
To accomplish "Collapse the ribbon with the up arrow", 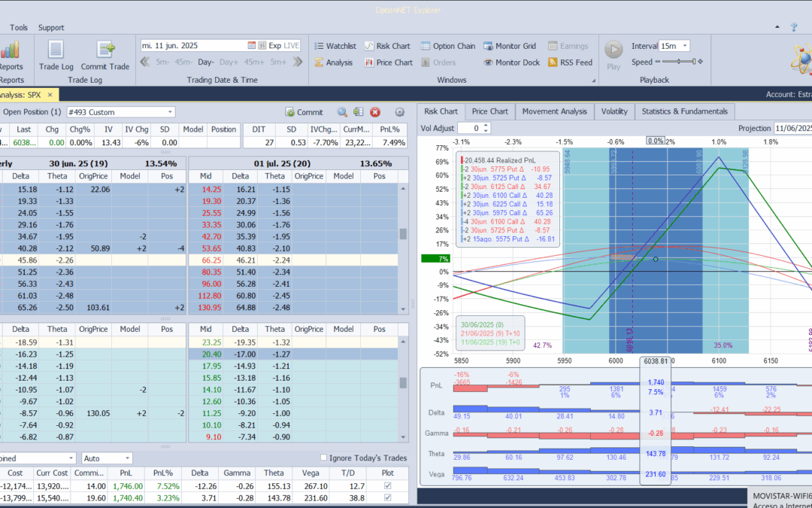I will tap(777, 27).
